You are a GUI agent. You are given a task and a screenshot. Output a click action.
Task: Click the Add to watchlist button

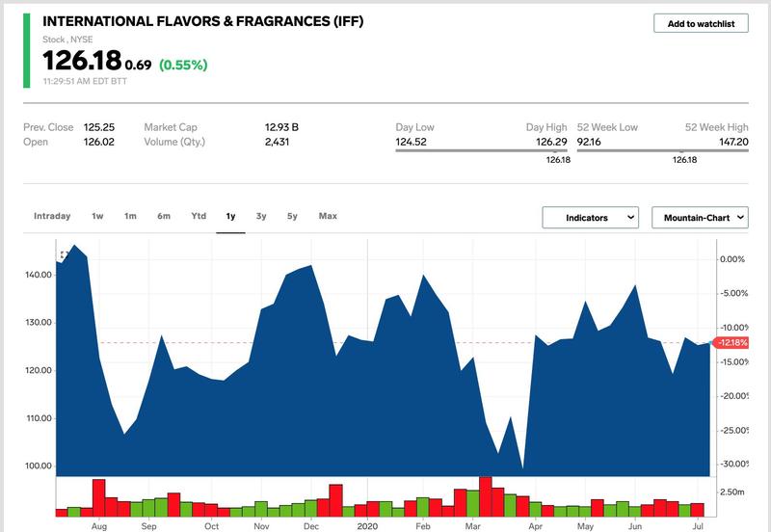[x=701, y=23]
